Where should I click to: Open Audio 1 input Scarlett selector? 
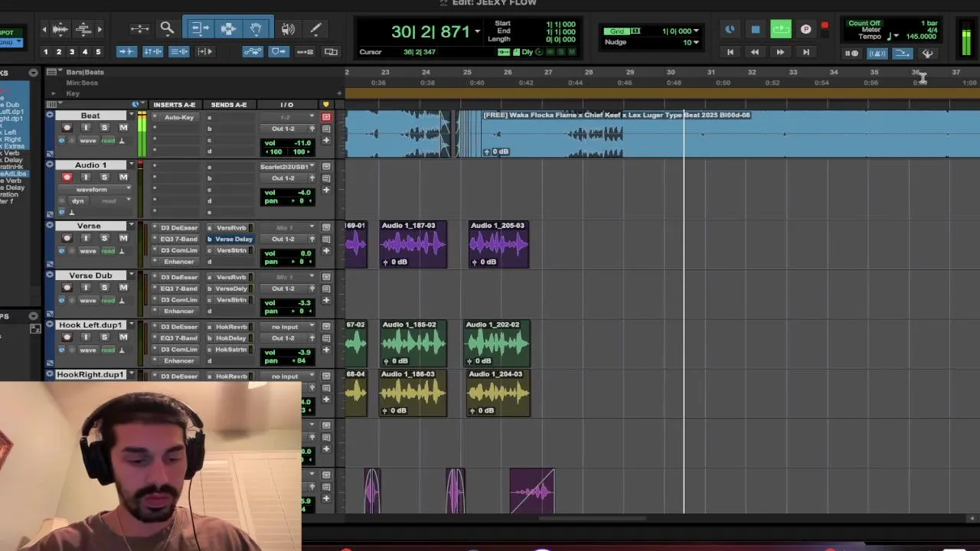click(x=286, y=167)
